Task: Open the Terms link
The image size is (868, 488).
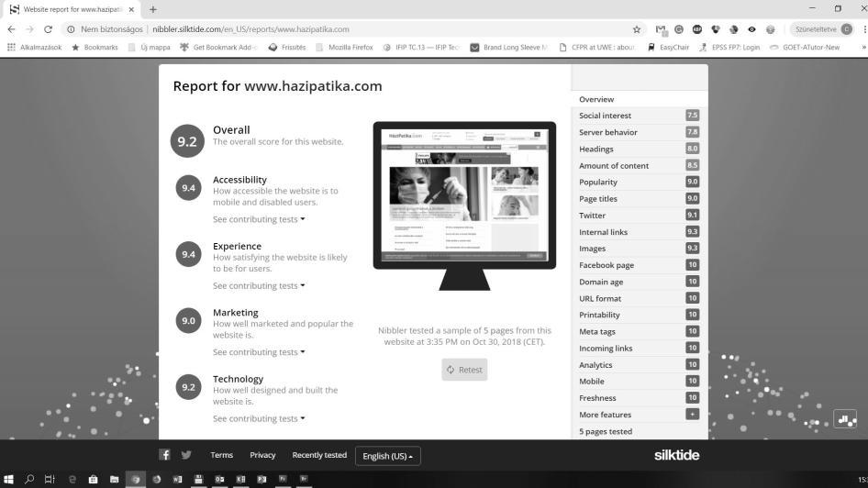Action: click(x=221, y=455)
